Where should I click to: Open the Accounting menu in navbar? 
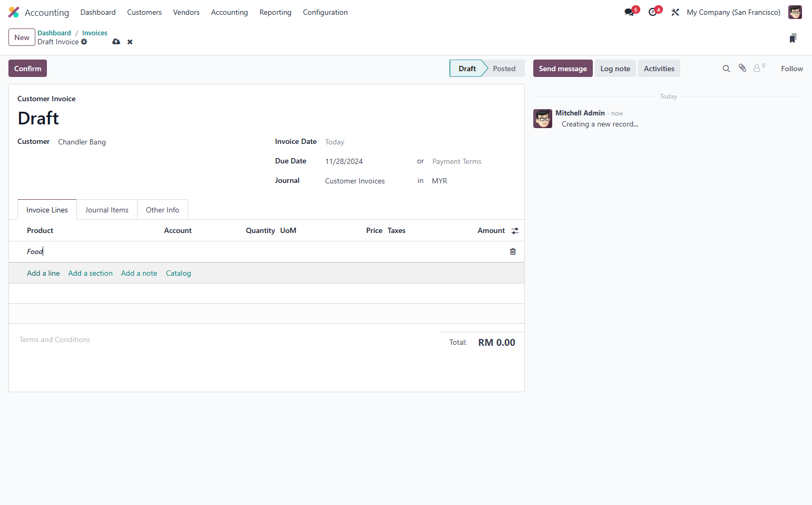(229, 12)
